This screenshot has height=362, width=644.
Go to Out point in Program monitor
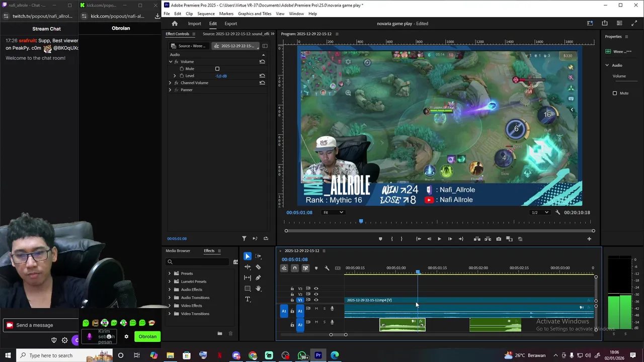point(461,239)
